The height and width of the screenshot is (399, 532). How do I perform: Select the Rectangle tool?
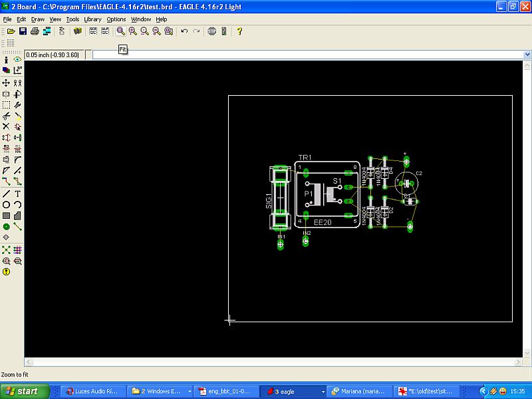(6, 215)
